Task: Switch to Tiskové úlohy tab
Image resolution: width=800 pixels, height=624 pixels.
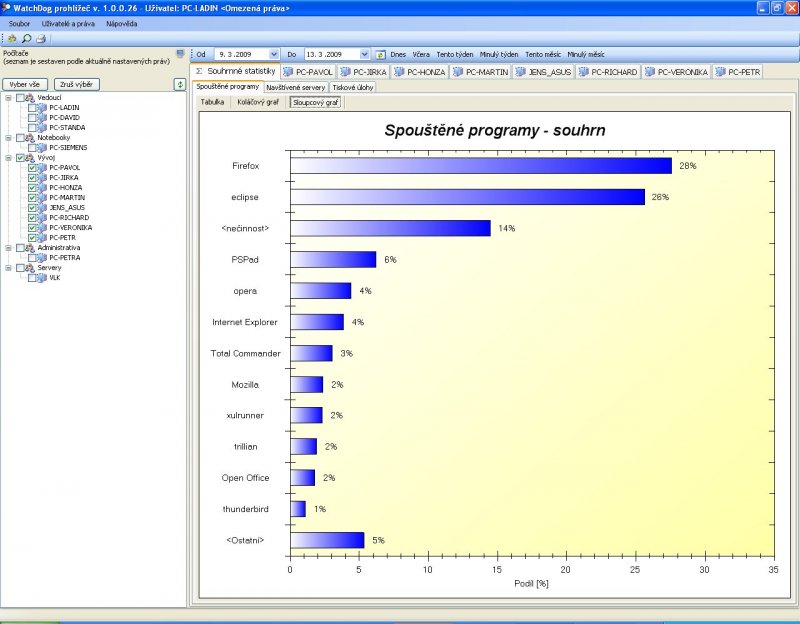Action: [x=353, y=87]
